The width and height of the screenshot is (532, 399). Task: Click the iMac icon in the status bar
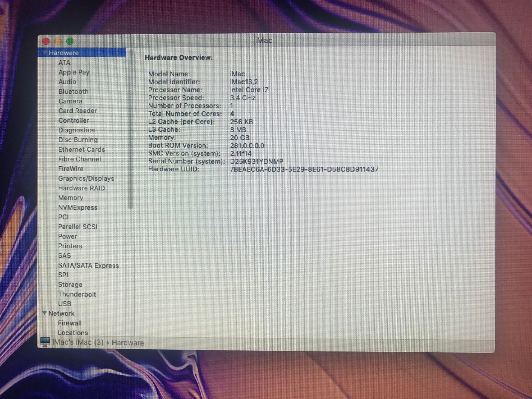click(45, 342)
